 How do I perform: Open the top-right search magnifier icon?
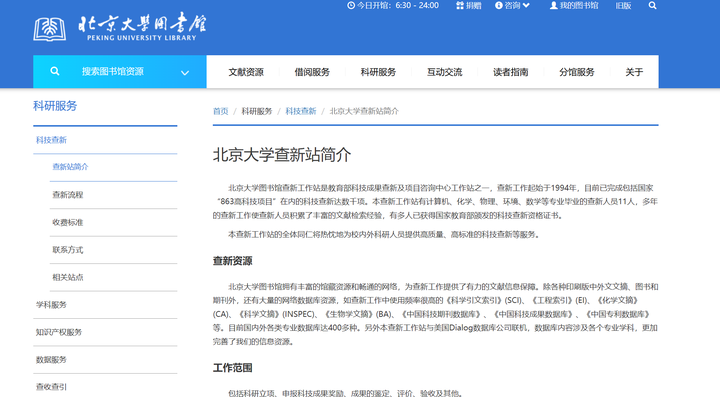[652, 6]
